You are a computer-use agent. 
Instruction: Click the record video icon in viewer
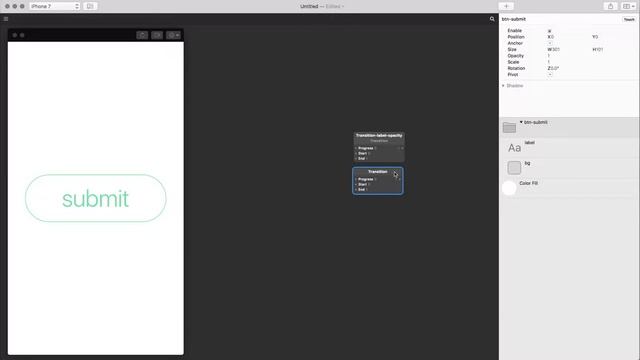coord(157,35)
